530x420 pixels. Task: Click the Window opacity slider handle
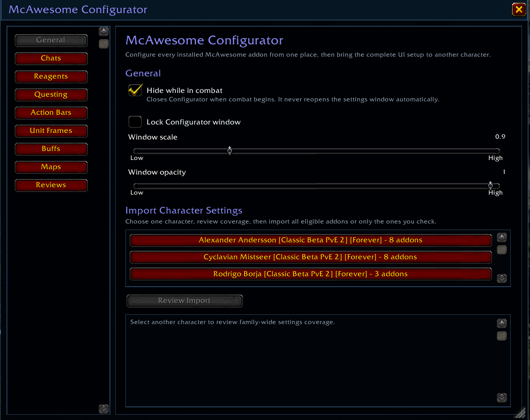point(490,185)
